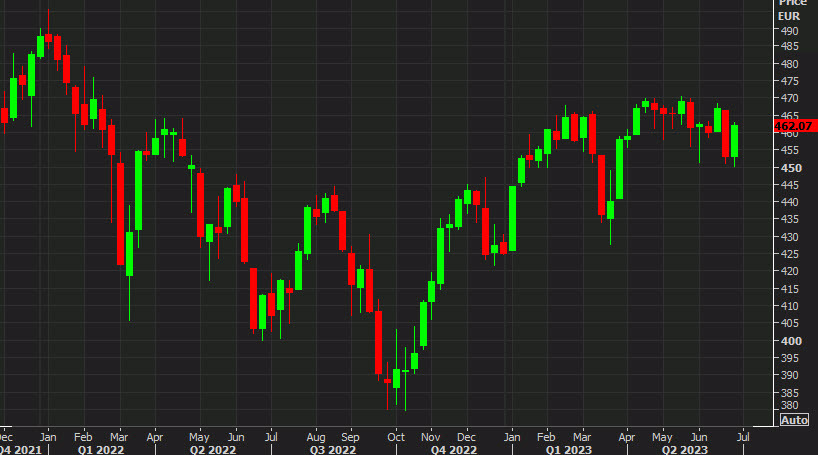Click the 380 price axis label
The image size is (818, 455).
pos(789,405)
